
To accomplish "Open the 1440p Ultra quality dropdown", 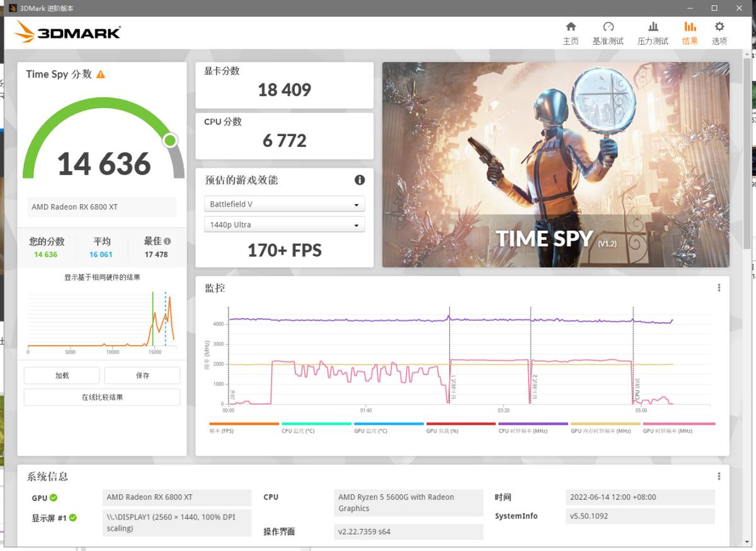I will (284, 224).
